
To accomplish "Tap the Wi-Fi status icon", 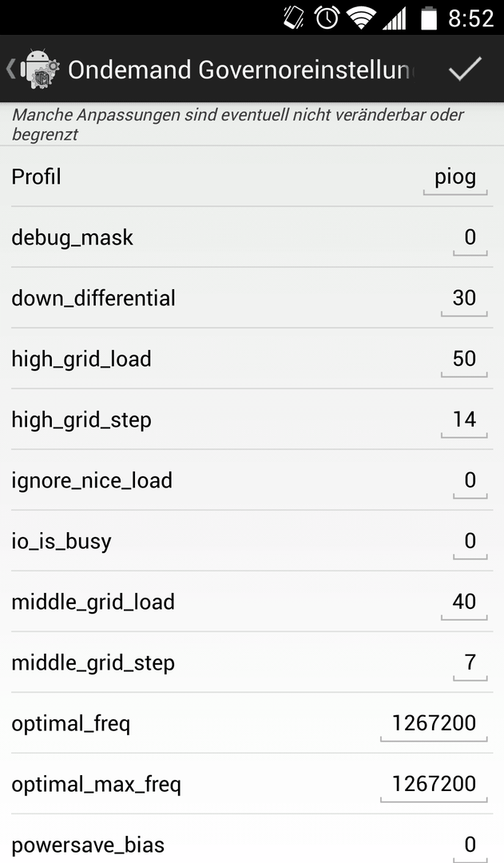I will (361, 18).
